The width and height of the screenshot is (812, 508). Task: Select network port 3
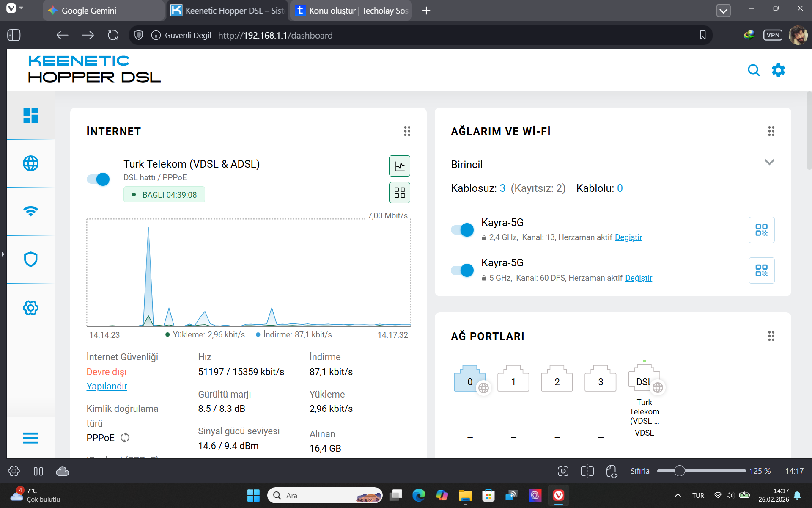click(601, 379)
